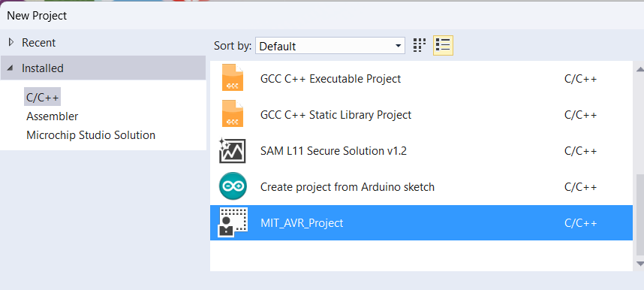Click the template list scroll down arrow
Screen dimensions: 644x290
(639, 263)
